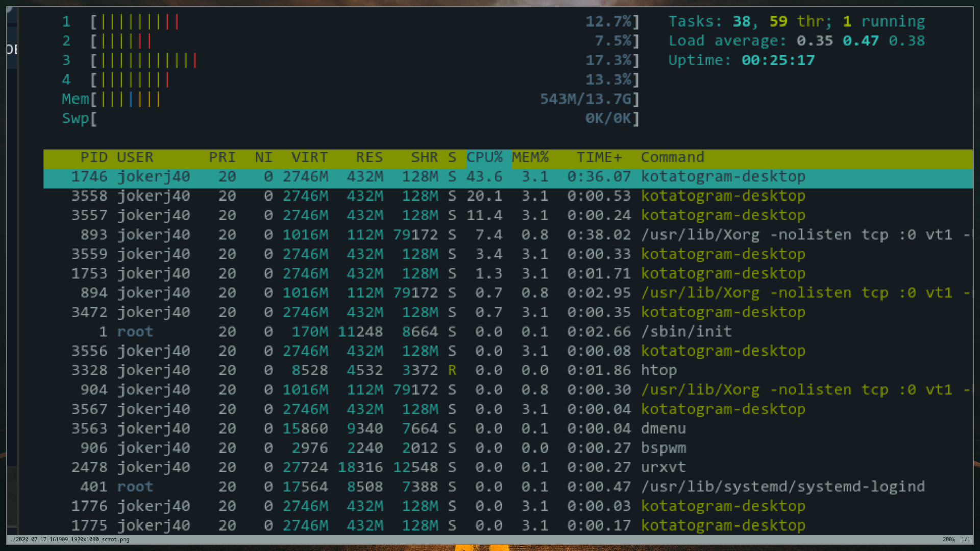Click the Command column header

672,157
